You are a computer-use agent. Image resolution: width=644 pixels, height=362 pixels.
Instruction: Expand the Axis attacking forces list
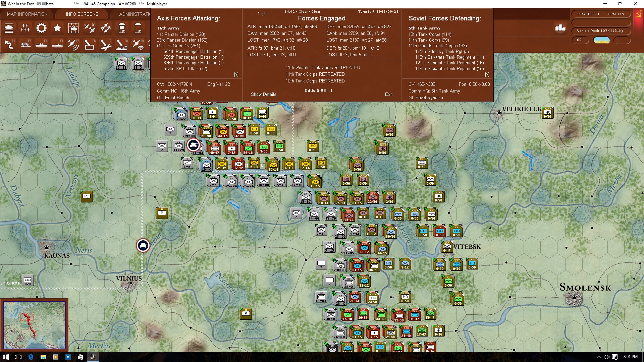pos(236,74)
